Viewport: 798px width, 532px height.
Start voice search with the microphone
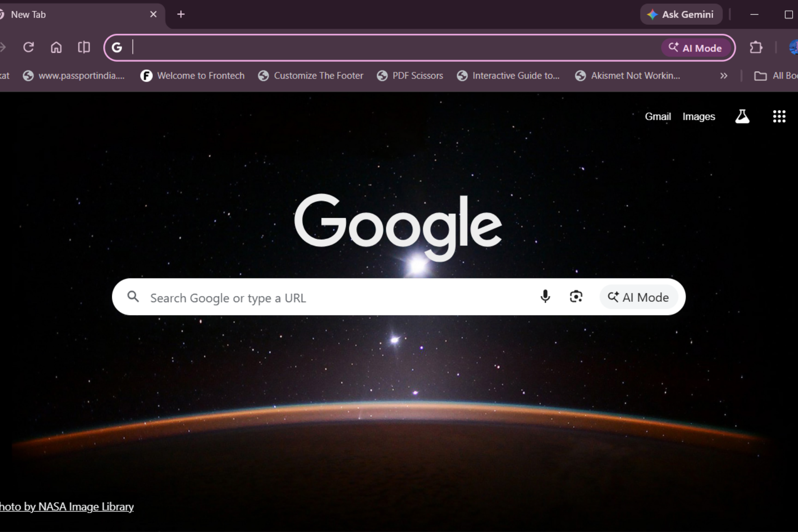[545, 297]
